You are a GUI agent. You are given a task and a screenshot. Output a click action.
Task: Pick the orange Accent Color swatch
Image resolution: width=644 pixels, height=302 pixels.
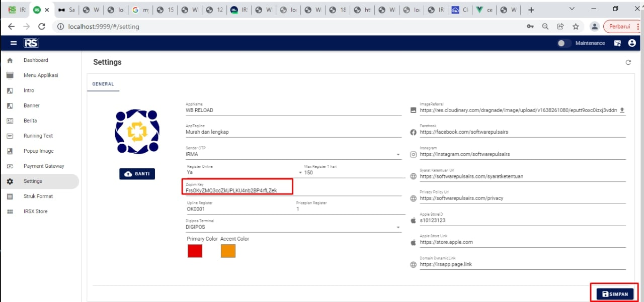pos(228,251)
